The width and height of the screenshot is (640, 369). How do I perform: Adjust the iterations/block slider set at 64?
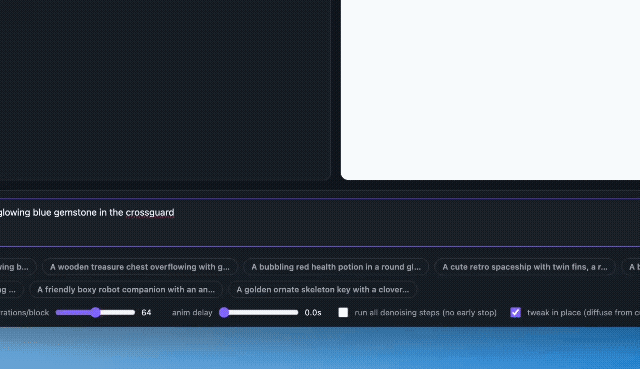pyautogui.click(x=95, y=313)
